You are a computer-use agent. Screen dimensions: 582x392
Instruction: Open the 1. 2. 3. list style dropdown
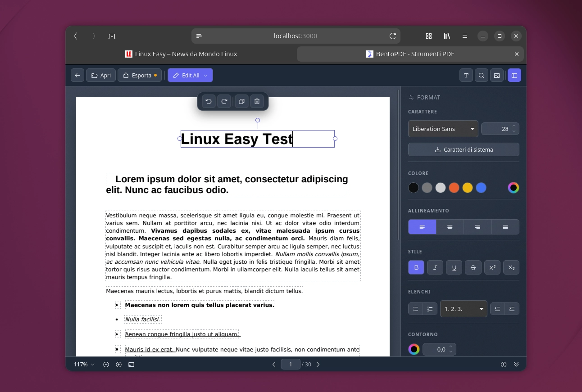click(x=464, y=309)
